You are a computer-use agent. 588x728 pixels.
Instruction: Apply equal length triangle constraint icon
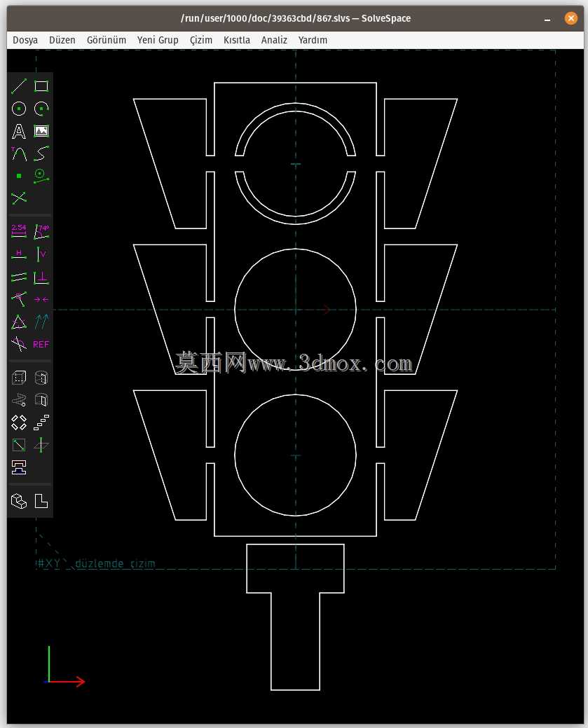(x=19, y=322)
